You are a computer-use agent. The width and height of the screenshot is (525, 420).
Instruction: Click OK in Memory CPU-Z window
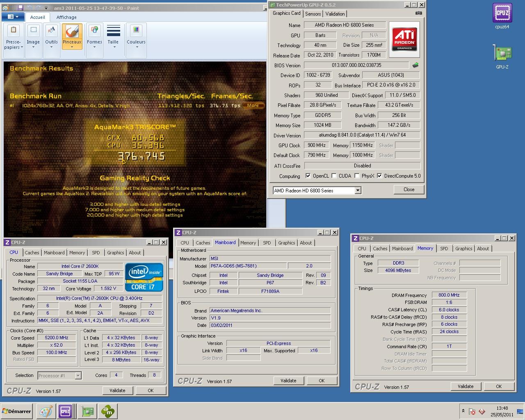click(x=499, y=386)
